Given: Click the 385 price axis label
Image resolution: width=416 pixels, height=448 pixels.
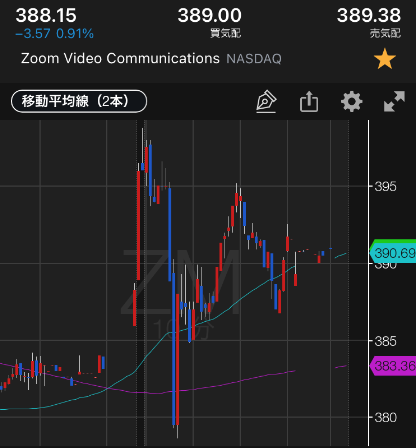Looking at the screenshot, I should point(385,341).
